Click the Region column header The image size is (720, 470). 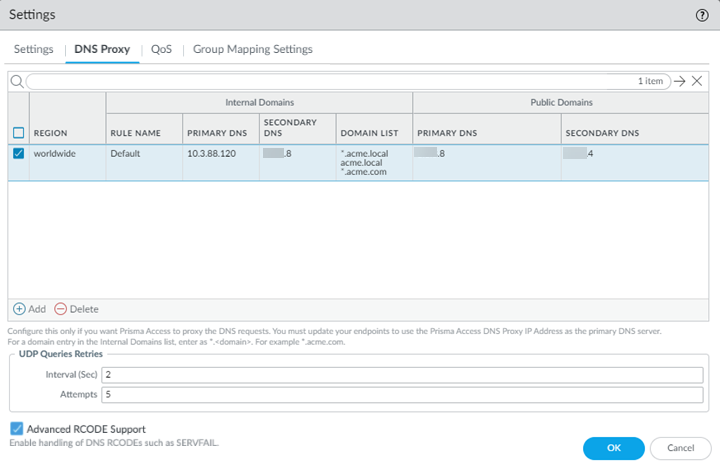51,133
